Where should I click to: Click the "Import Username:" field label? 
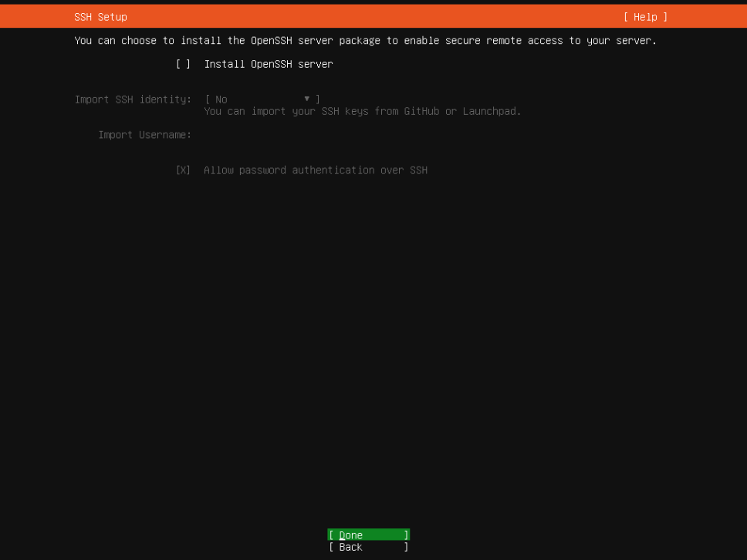[x=144, y=135]
